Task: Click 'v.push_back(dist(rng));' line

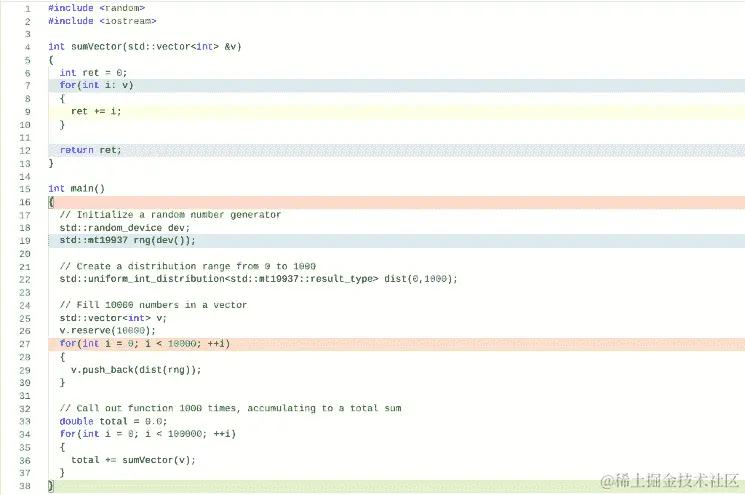Action: point(136,370)
